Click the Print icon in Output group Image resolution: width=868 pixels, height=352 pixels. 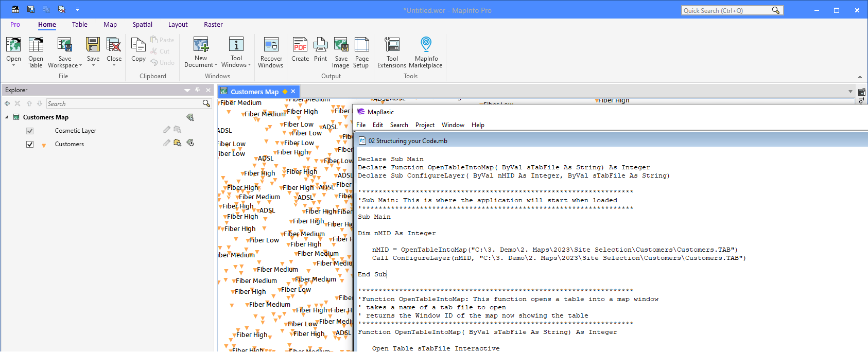coord(320,45)
